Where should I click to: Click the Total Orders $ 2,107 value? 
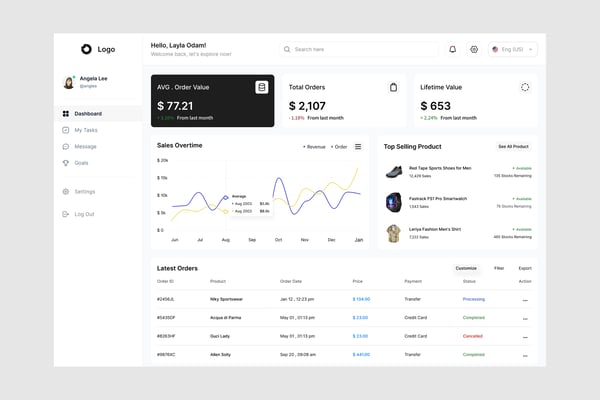click(307, 106)
